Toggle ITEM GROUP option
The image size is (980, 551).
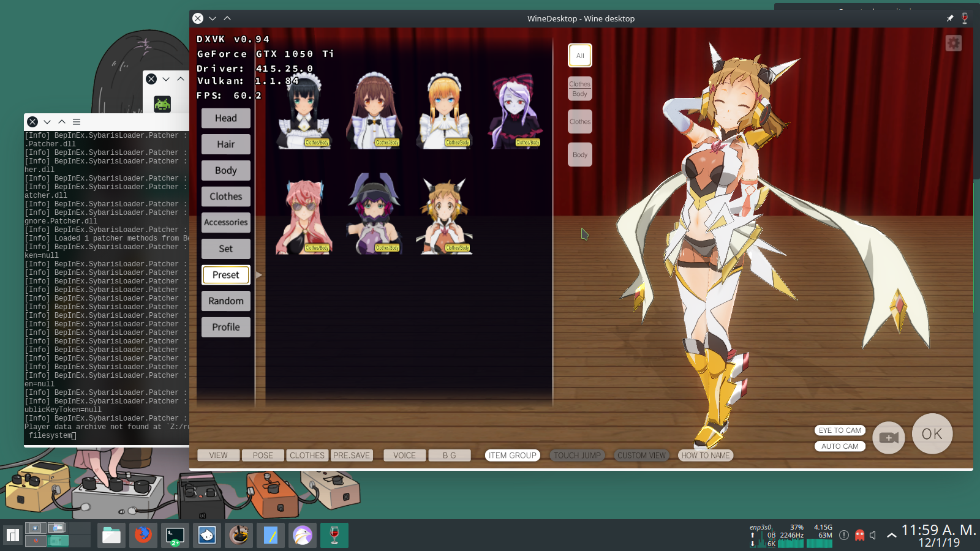[x=513, y=455]
